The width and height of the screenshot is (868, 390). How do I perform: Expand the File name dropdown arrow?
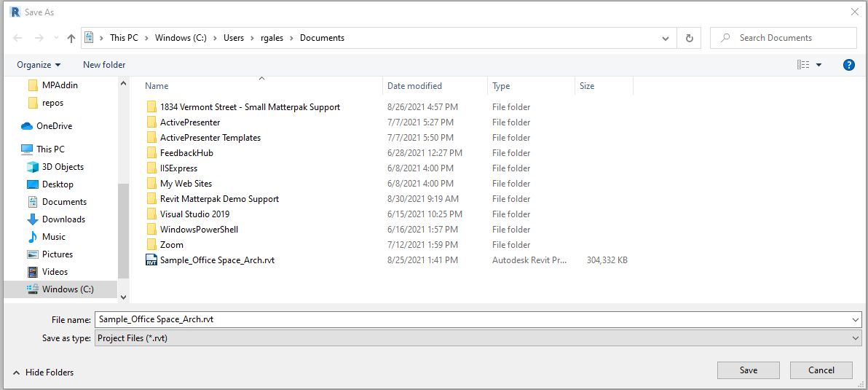[857, 319]
